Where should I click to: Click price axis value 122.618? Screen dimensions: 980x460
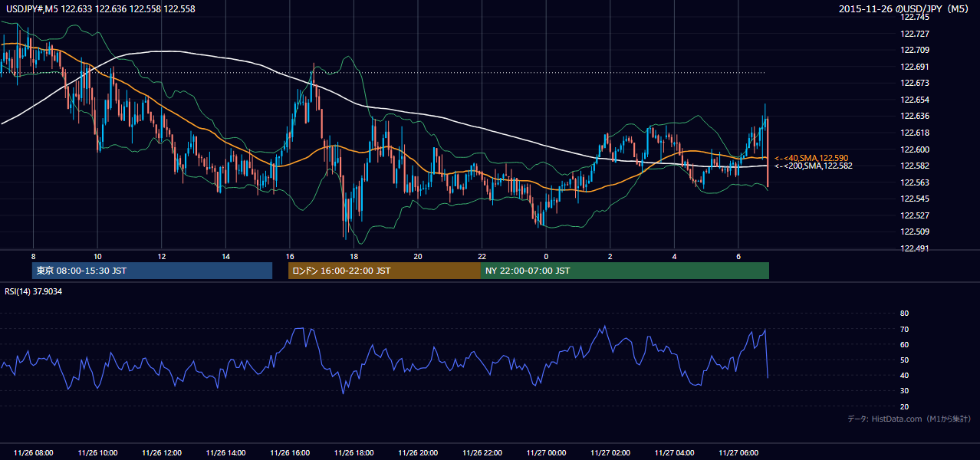click(x=914, y=133)
